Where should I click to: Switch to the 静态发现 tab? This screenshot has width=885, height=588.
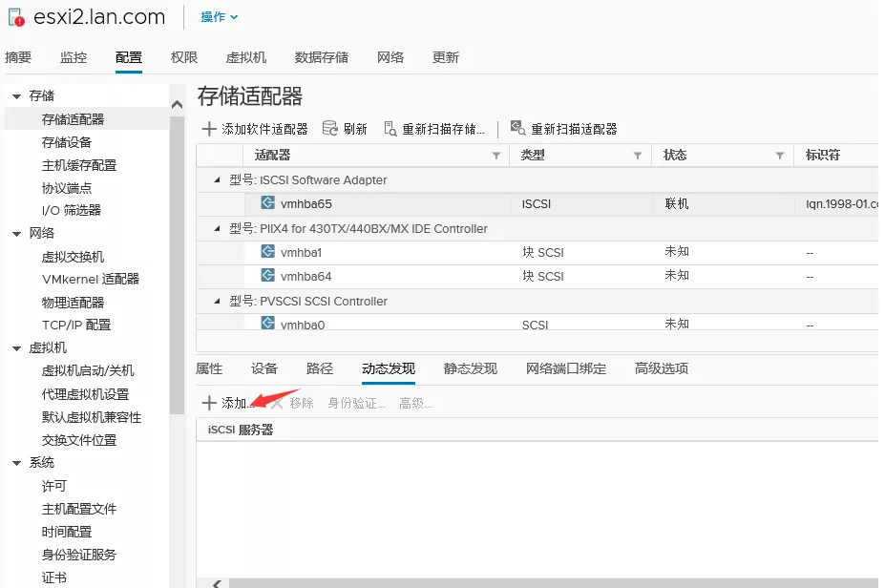point(470,368)
